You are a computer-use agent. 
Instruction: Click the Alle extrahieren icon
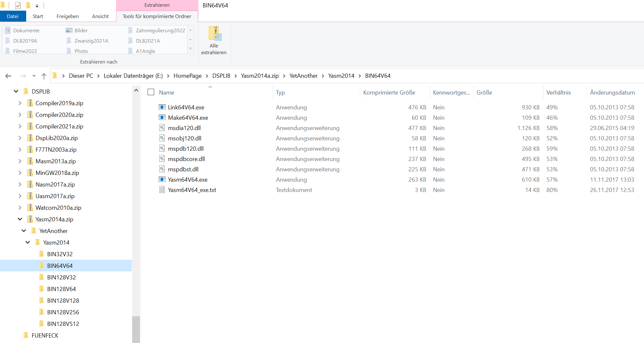(x=215, y=33)
